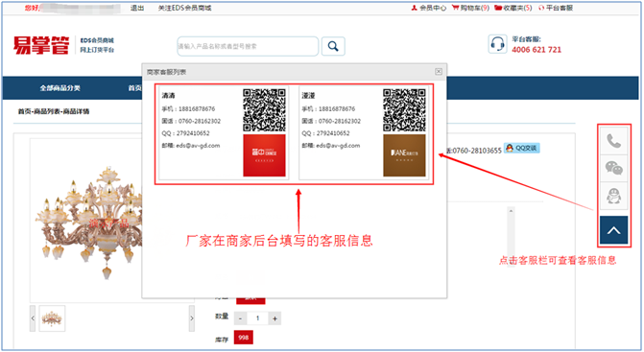Open 会员中心 in top bar
The width and height of the screenshot is (644, 352).
[x=429, y=8]
